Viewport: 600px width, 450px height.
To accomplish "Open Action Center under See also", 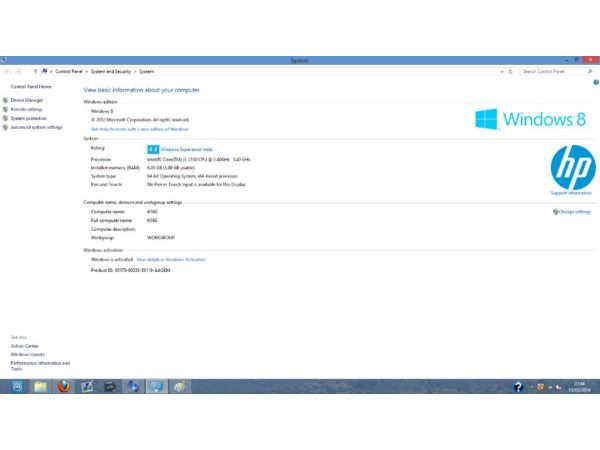I will pyautogui.click(x=25, y=346).
